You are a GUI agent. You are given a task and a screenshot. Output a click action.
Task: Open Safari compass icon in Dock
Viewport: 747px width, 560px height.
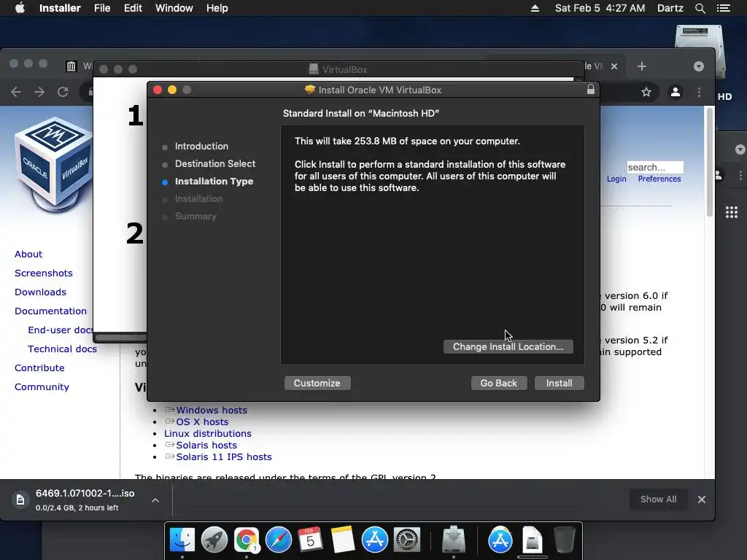[278, 540]
